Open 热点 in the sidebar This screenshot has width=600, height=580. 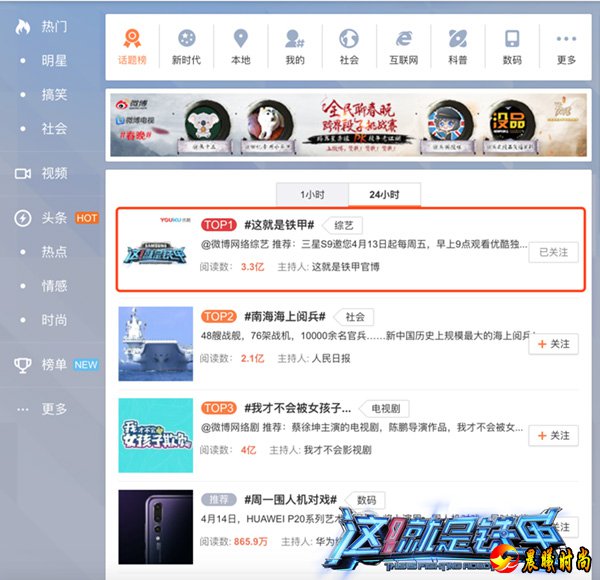[54, 252]
